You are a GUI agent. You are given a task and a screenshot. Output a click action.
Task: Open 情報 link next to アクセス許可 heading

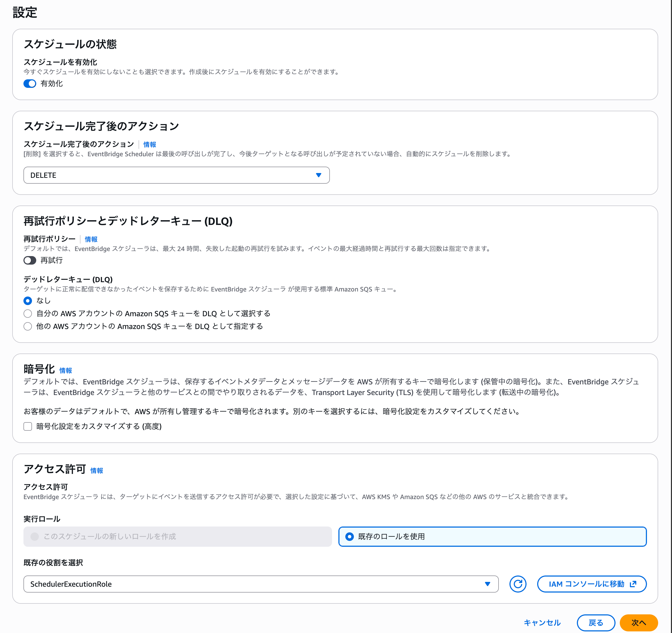(x=97, y=470)
